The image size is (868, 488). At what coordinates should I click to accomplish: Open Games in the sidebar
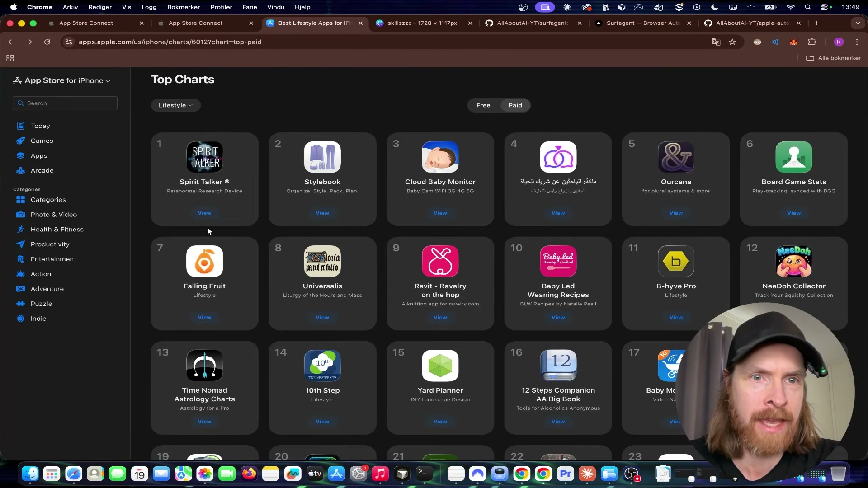[x=42, y=141]
